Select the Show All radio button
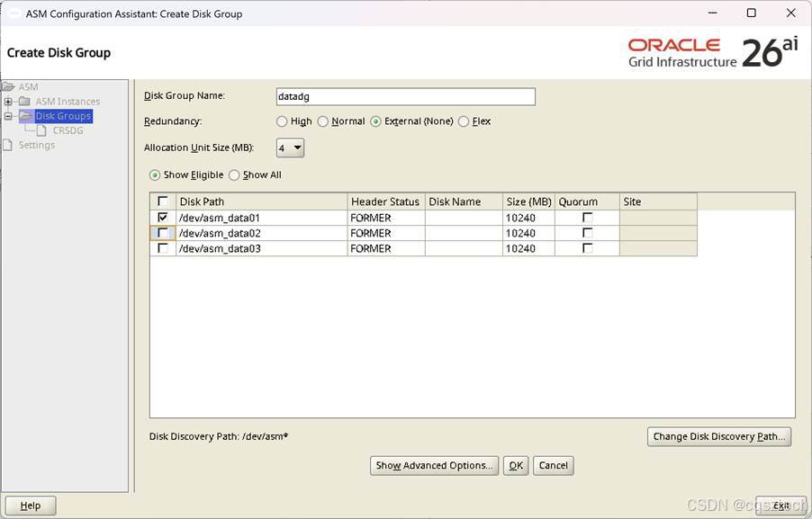The width and height of the screenshot is (812, 519). [x=234, y=174]
